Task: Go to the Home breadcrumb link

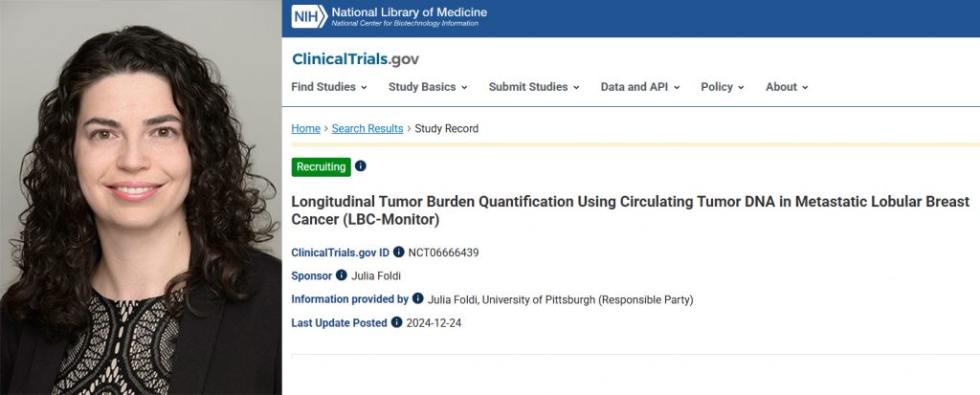Action: (305, 129)
